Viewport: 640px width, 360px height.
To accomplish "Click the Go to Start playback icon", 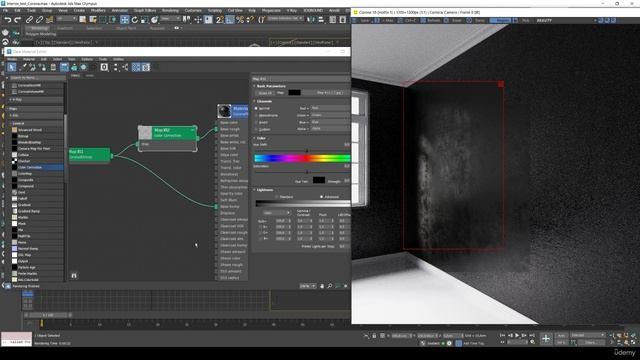I will 502,335.
